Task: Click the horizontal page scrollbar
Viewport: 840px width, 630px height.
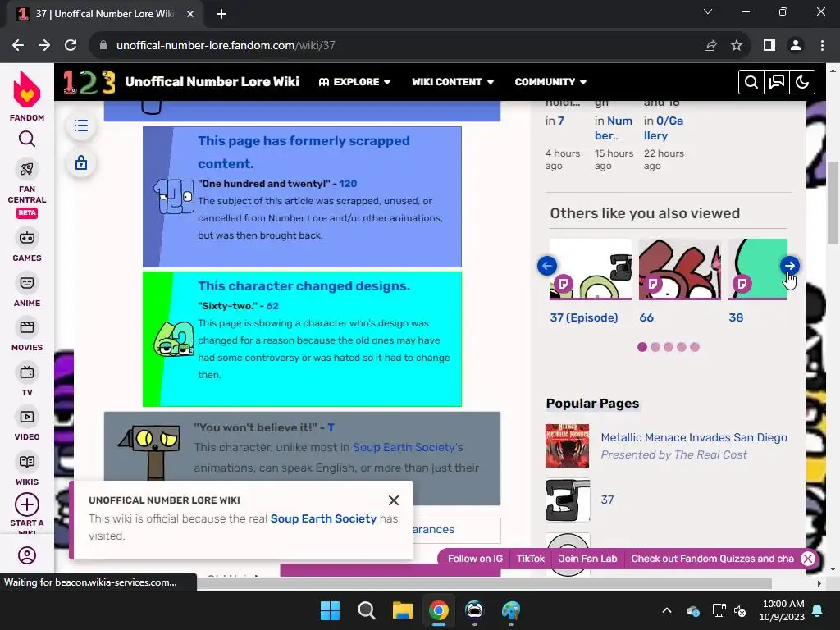Action: coord(484,583)
